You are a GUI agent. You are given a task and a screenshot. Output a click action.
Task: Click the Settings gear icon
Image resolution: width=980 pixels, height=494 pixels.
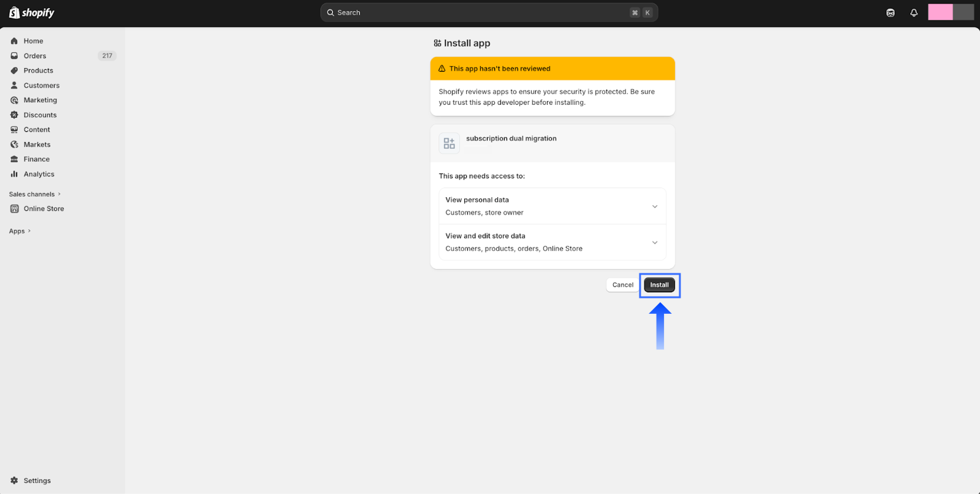[14, 481]
